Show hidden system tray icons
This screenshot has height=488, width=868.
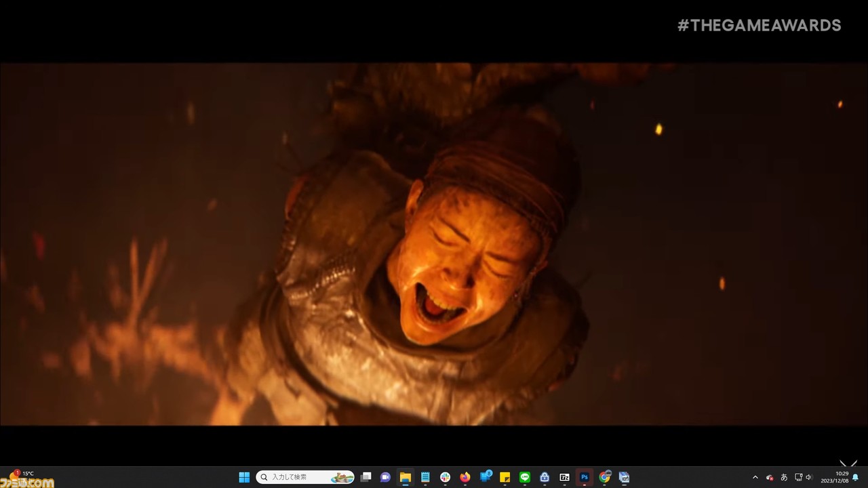coord(755,477)
